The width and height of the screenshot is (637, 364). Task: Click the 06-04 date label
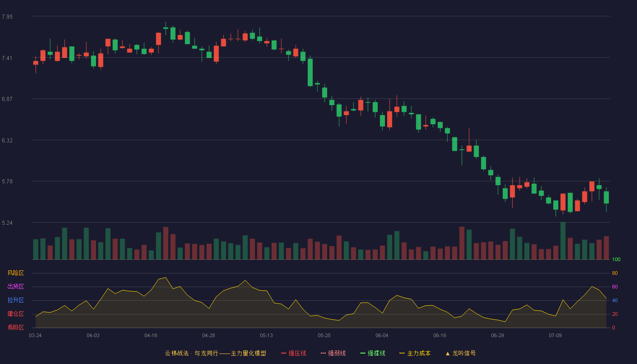[x=382, y=335]
